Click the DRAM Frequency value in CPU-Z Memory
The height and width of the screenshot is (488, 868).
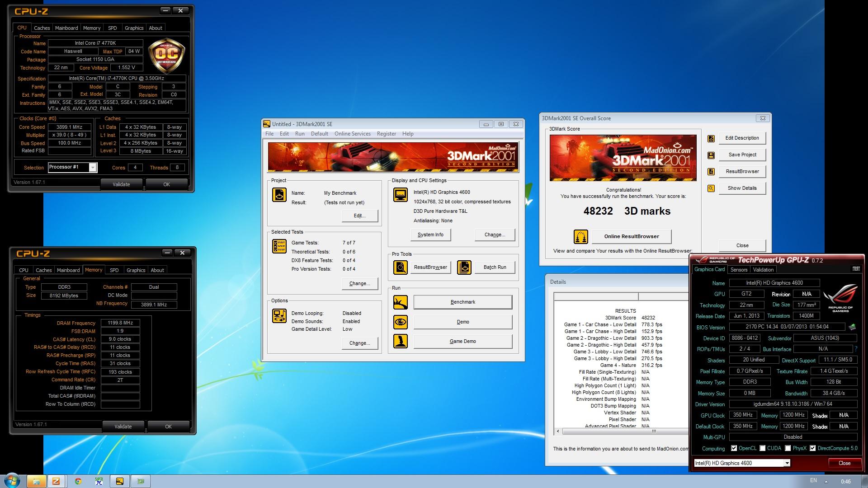click(x=120, y=323)
